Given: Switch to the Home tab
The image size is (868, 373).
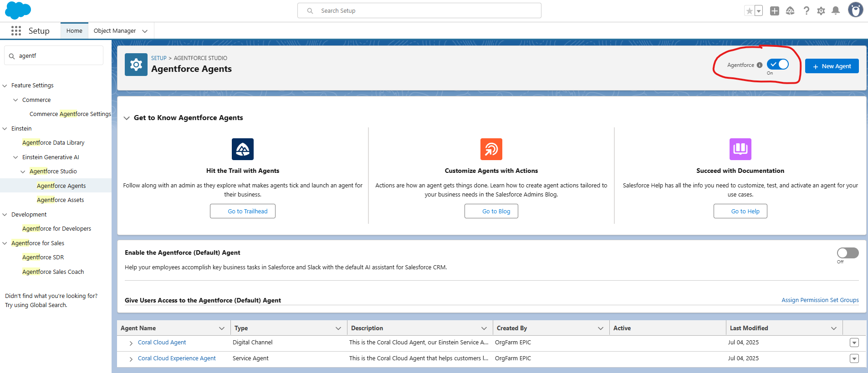Looking at the screenshot, I should [x=74, y=30].
